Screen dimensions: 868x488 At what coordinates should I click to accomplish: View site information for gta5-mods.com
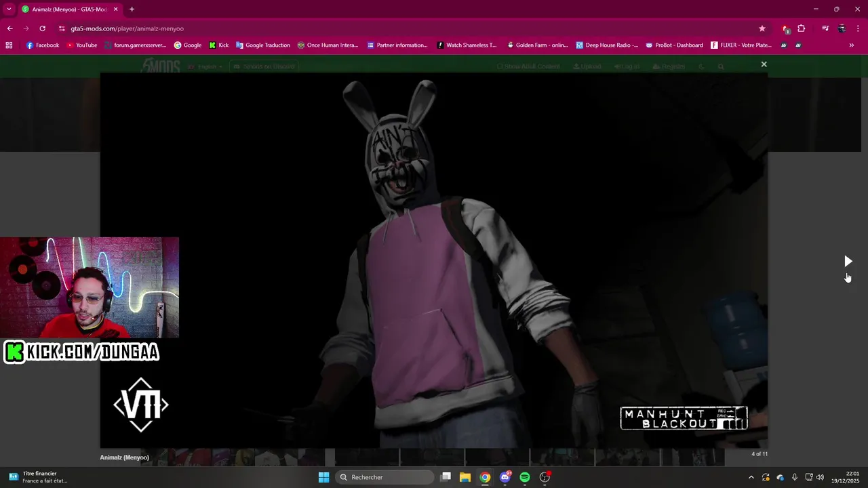[62, 28]
